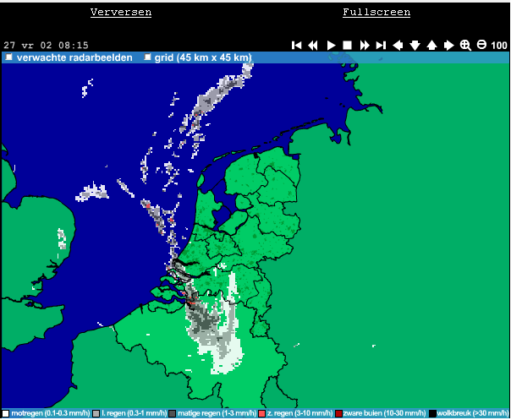Click the z. regen (3-10 mm/h) label
Viewport: 511px width, 420px height.
(x=299, y=413)
